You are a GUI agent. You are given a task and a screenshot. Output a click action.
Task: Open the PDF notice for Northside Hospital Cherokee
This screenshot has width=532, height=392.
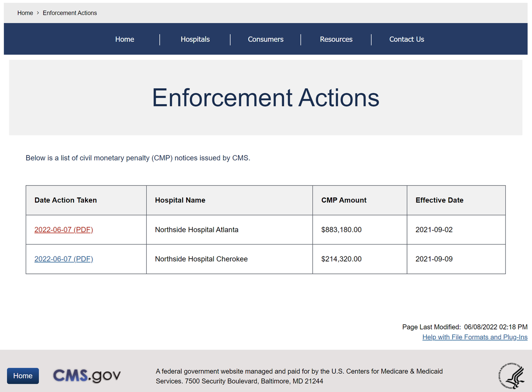[64, 259]
